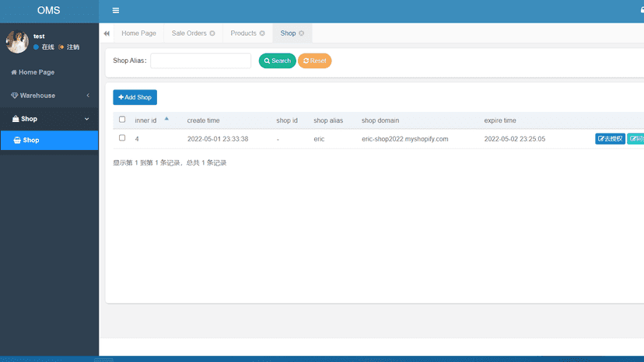644x362 pixels.
Task: Switch to the Home Page tab
Action: click(138, 33)
